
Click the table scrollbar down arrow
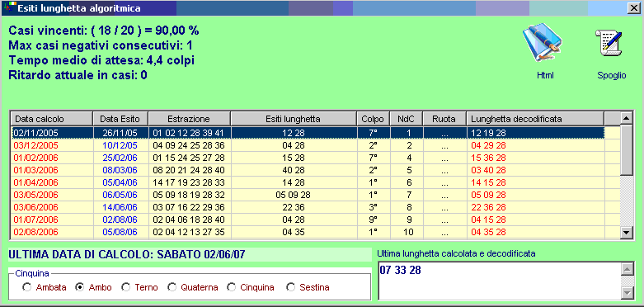[627, 232]
